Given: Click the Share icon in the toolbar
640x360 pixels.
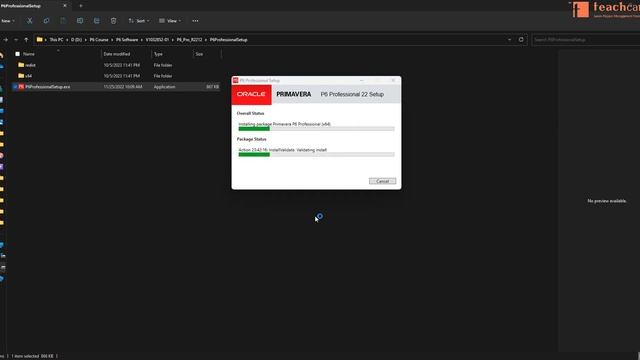Looking at the screenshot, I should point(96,21).
